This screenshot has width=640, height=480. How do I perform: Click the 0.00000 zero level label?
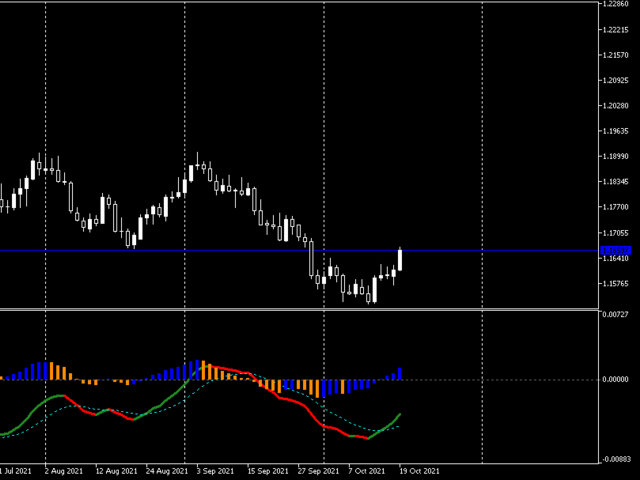(615, 380)
